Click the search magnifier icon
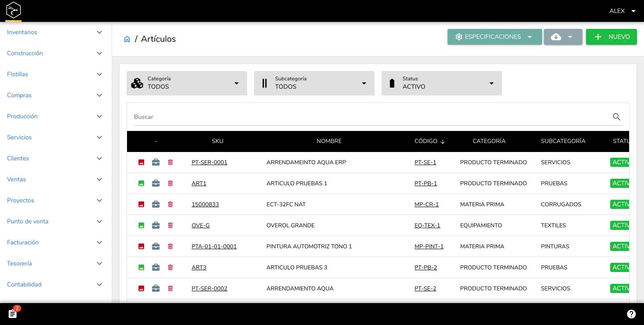Screen dimensions: 644x325 click(616, 117)
